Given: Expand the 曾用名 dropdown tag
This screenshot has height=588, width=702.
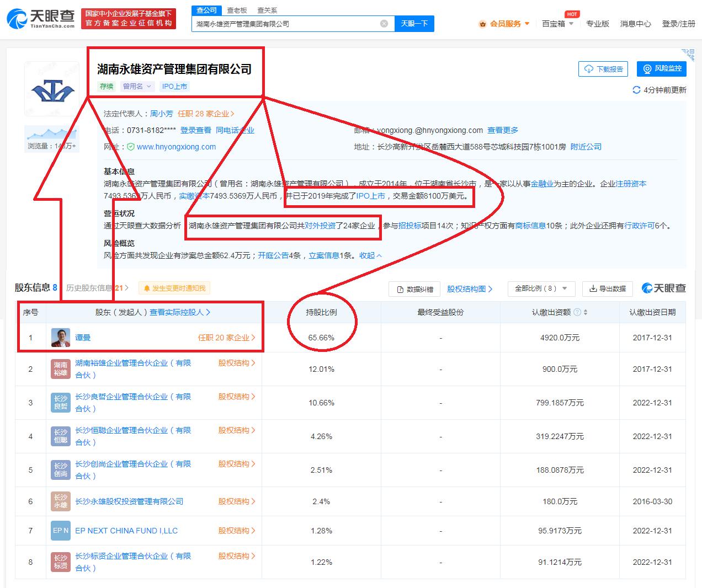Looking at the screenshot, I should [x=137, y=87].
